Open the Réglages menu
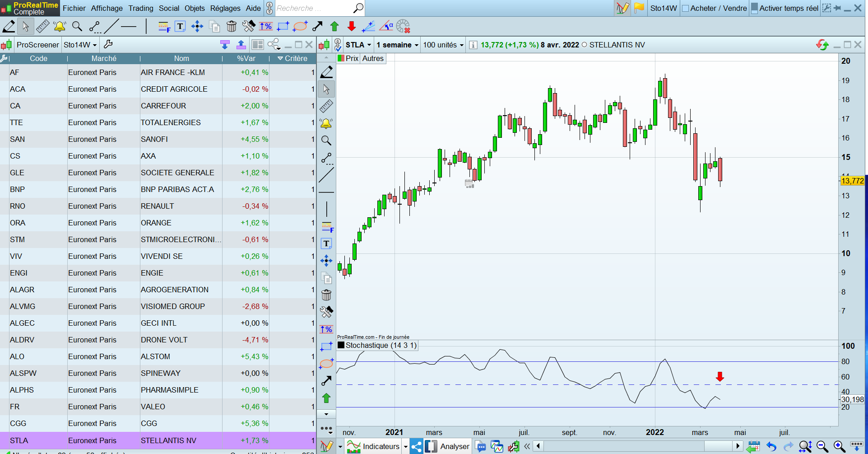 (225, 8)
